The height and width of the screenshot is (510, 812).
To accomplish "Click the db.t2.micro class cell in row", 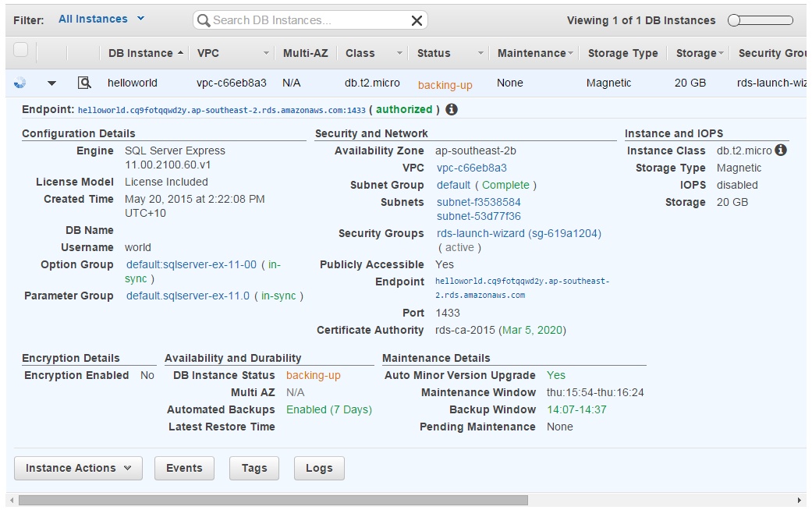I will (372, 83).
